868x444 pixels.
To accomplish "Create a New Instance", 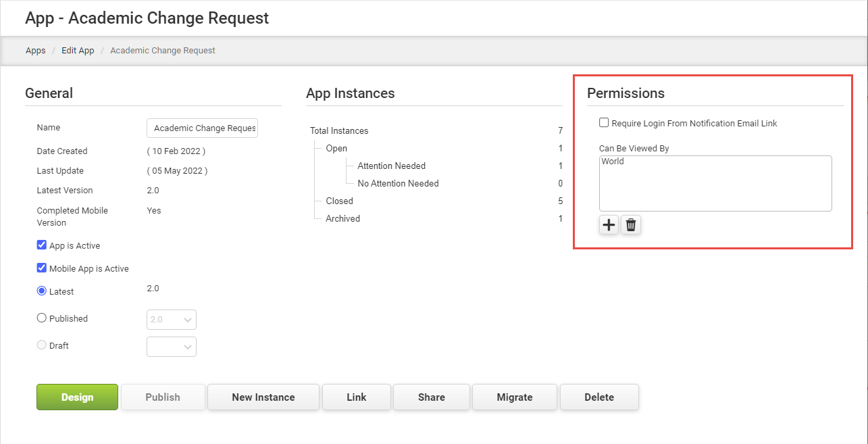I will (x=263, y=397).
